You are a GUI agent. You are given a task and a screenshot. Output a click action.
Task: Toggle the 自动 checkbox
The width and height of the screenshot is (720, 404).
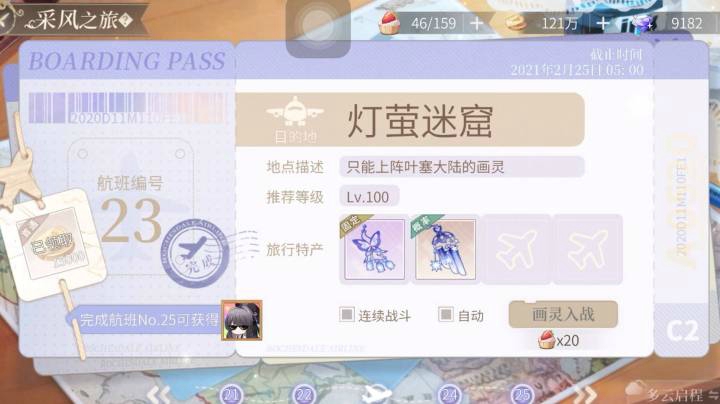[445, 314]
